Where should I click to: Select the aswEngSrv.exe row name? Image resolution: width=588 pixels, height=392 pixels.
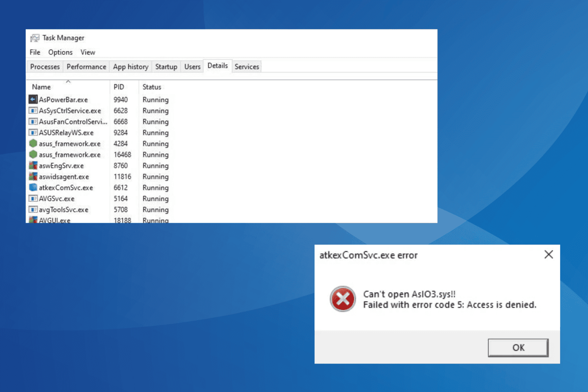61,166
